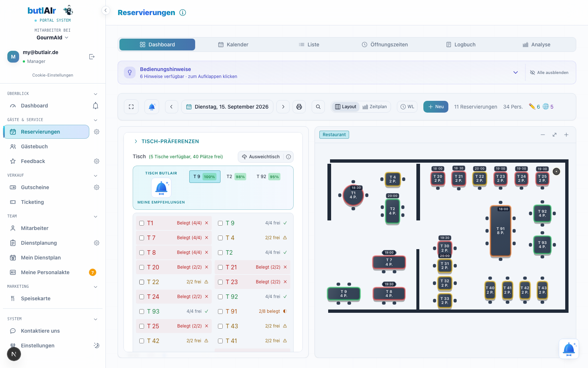Expand the Restaurant floor plan view

(x=555, y=135)
